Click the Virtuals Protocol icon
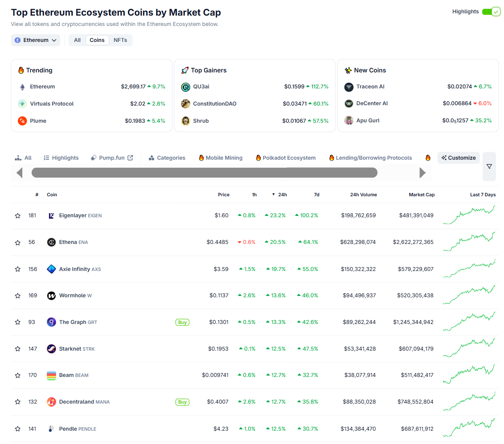The height and width of the screenshot is (444, 504). point(22,104)
